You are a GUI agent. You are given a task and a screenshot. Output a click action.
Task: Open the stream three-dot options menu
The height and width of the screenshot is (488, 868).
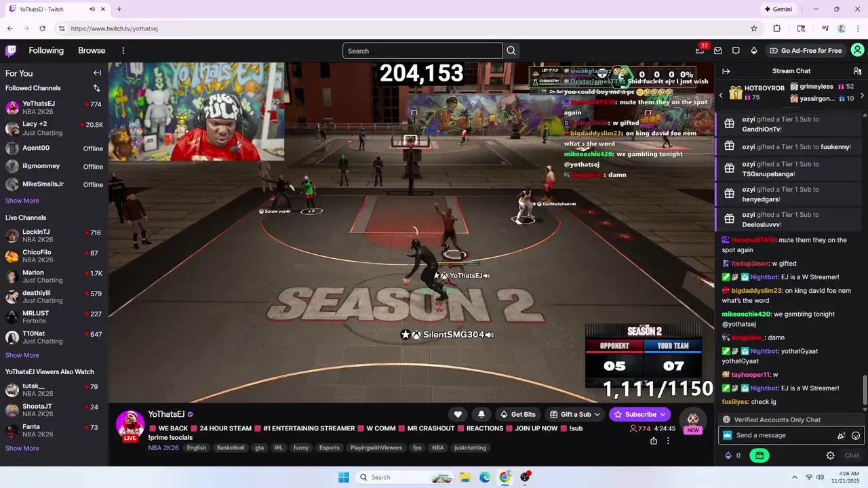tap(668, 441)
